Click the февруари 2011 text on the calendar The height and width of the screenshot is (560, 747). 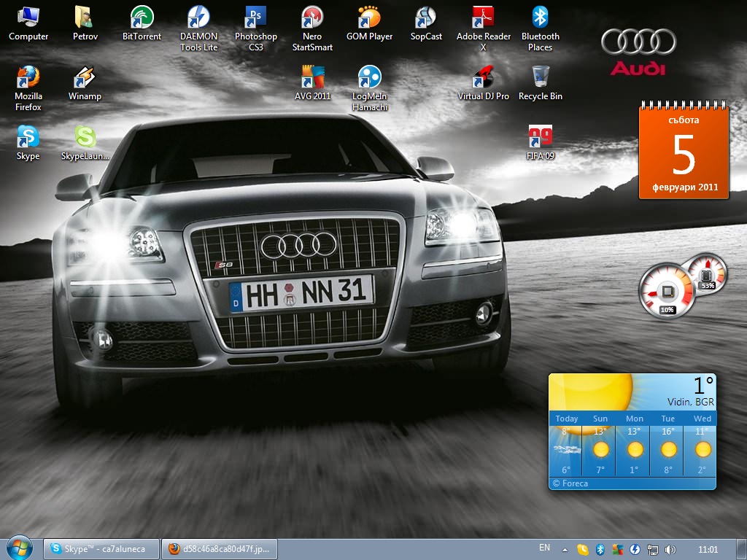[x=685, y=187]
